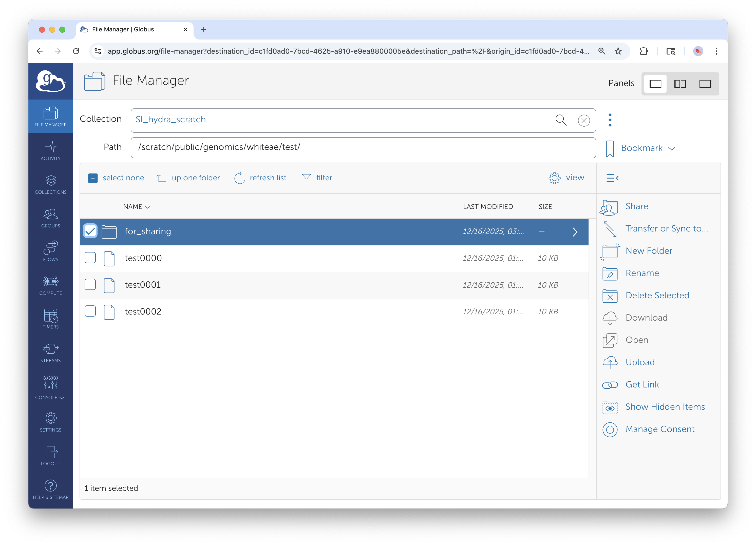Uncheck the for_sharing folder checkbox
The image size is (756, 546).
[90, 231]
